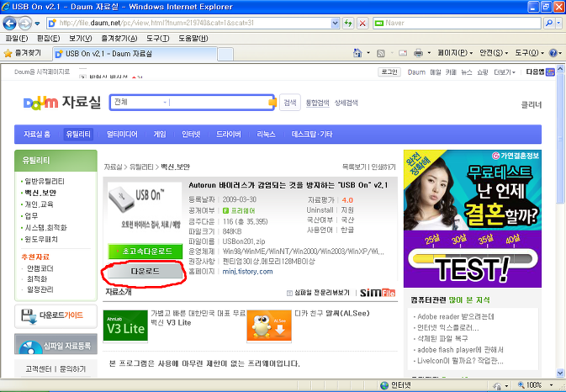
Task: Open the 100% zoom level control
Action: [535, 385]
